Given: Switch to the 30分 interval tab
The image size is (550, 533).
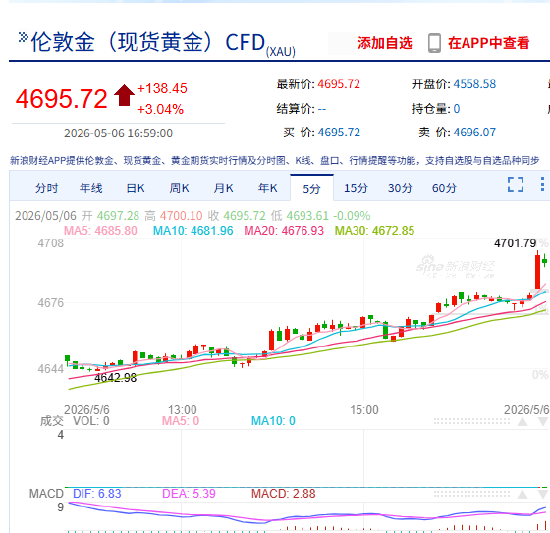Looking at the screenshot, I should (x=400, y=188).
